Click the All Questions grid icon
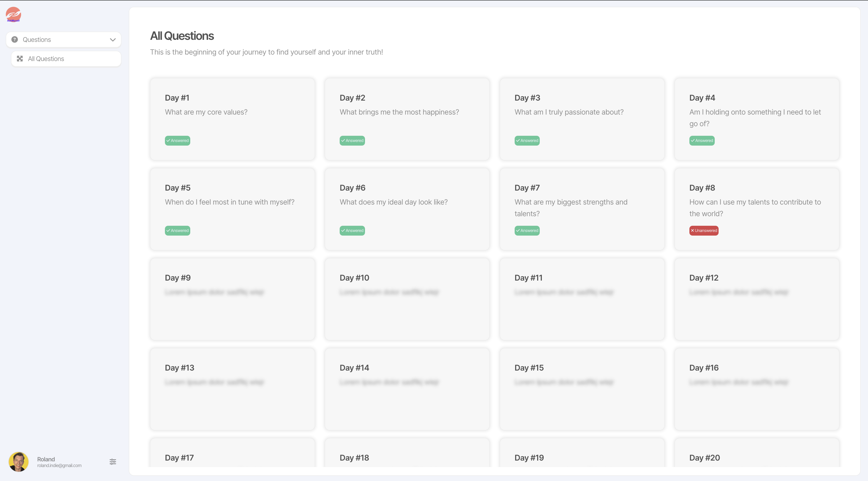 [x=20, y=59]
